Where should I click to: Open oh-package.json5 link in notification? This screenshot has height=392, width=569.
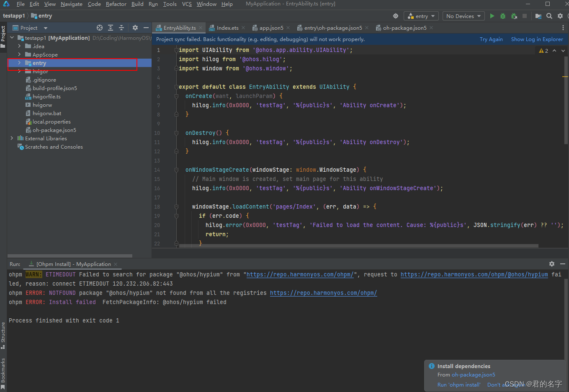click(473, 375)
